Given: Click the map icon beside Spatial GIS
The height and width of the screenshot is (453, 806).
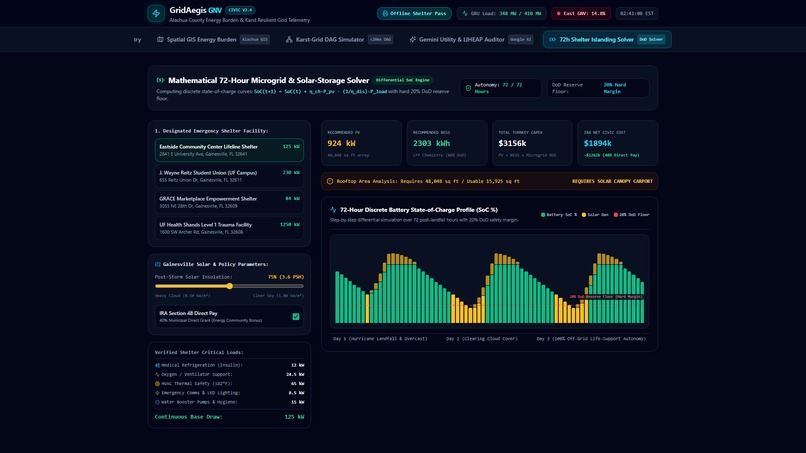Looking at the screenshot, I should (160, 40).
